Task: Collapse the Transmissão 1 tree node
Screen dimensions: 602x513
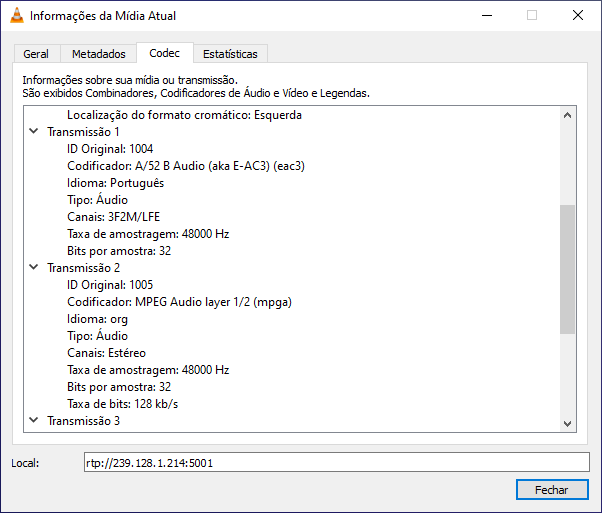Action: (34, 131)
